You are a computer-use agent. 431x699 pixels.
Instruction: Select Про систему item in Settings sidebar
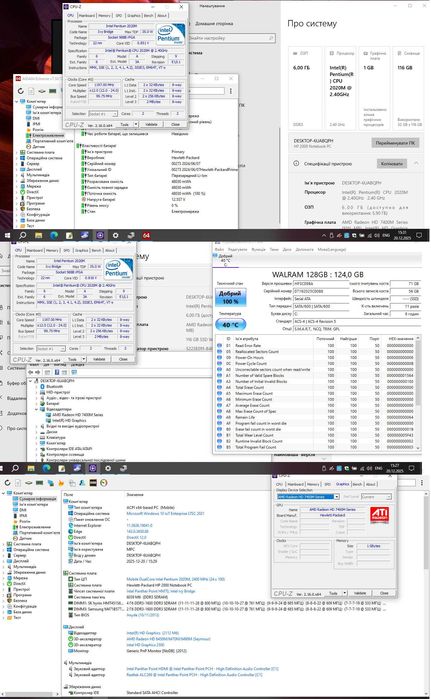coord(13,428)
